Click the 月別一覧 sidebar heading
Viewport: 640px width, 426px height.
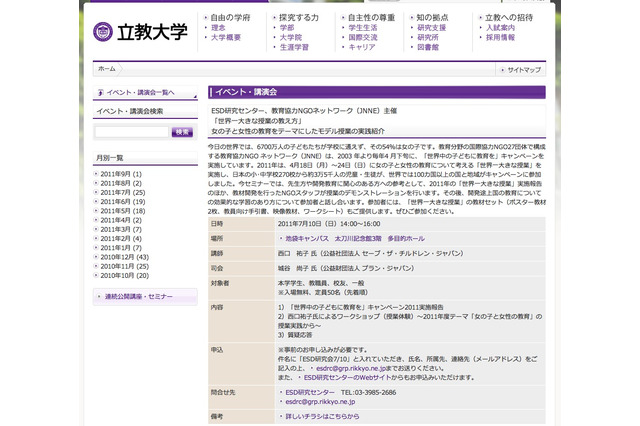(109, 158)
